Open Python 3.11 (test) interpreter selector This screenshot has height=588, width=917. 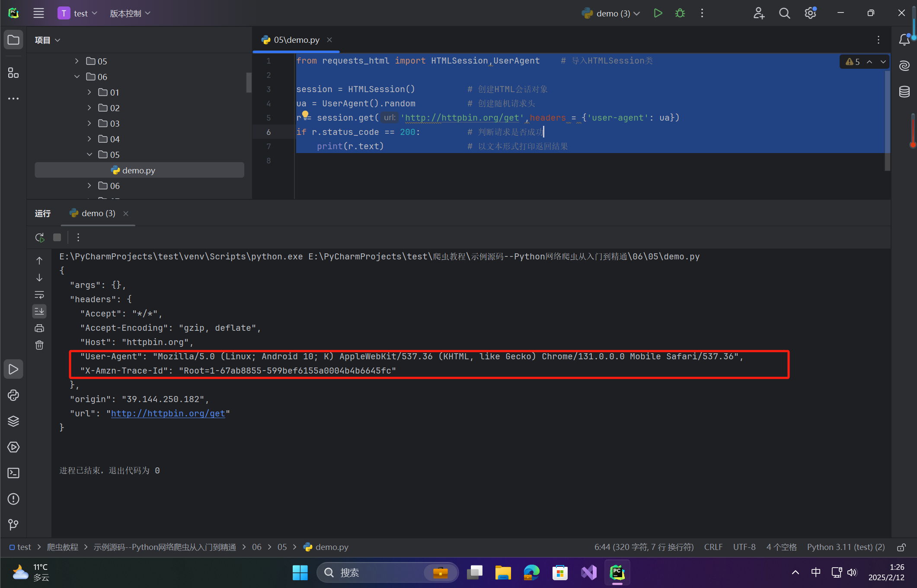(x=846, y=547)
